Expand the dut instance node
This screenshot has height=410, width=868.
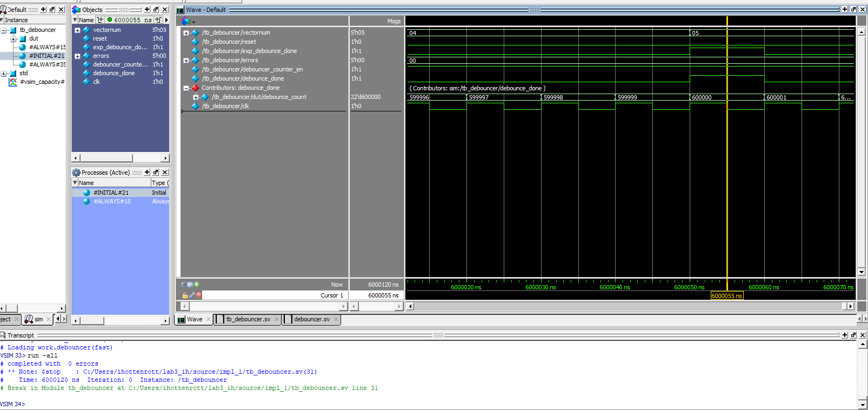[14, 39]
